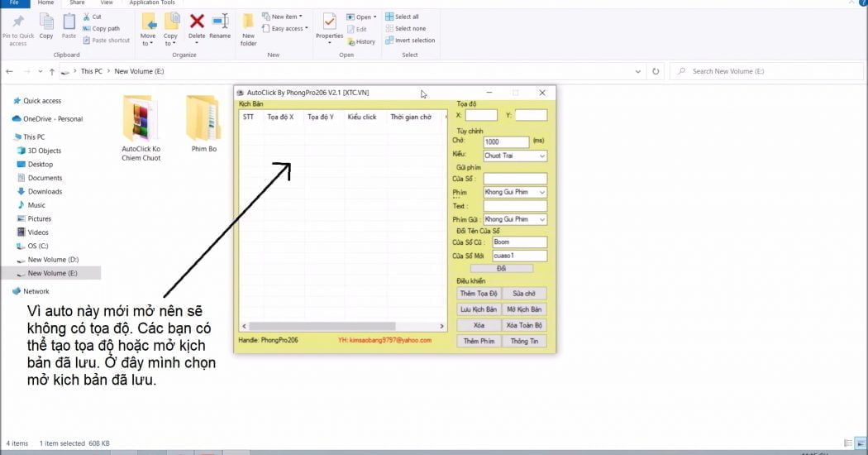Screen dimensions: 868x455
Task: Click the Đổi button
Action: (x=502, y=268)
